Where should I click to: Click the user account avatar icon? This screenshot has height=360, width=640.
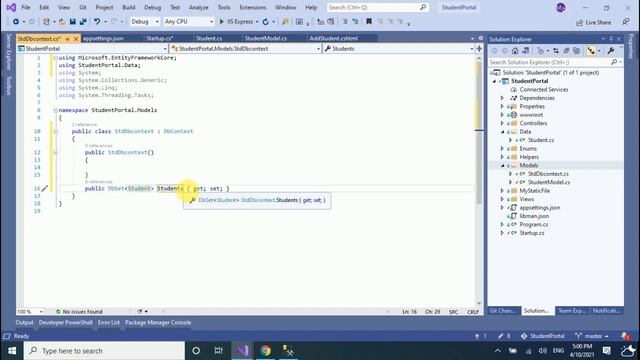pos(560,8)
